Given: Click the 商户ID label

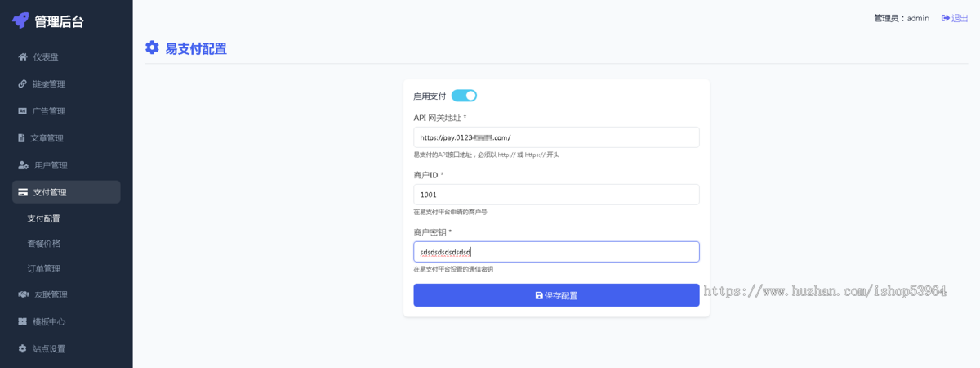Looking at the screenshot, I should pos(428,175).
